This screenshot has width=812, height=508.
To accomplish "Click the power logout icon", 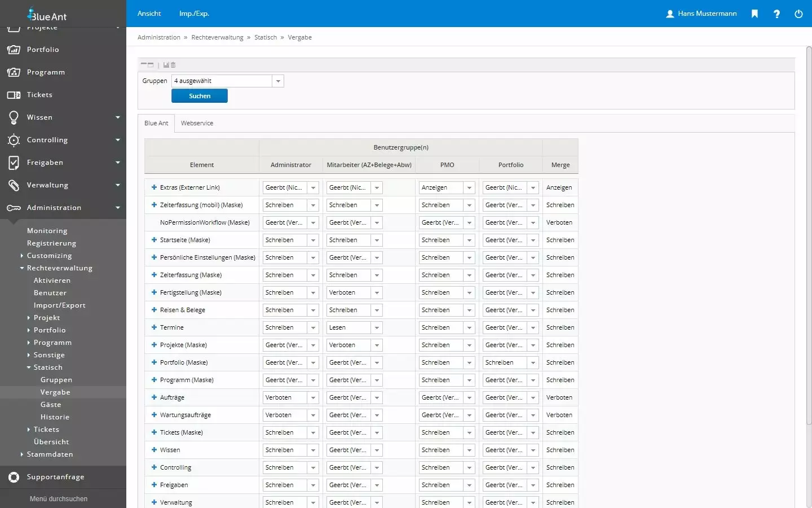I will coord(798,14).
